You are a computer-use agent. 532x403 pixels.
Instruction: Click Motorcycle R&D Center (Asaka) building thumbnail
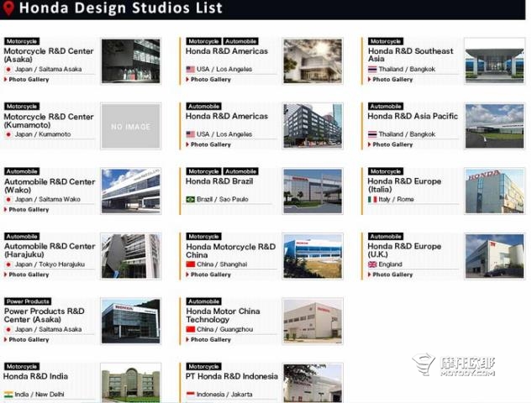[x=131, y=61]
